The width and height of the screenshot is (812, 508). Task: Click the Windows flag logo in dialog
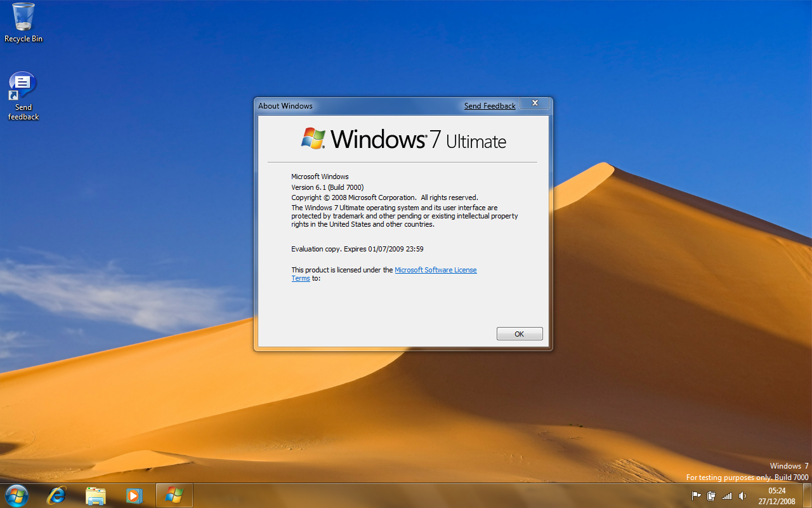(x=313, y=138)
